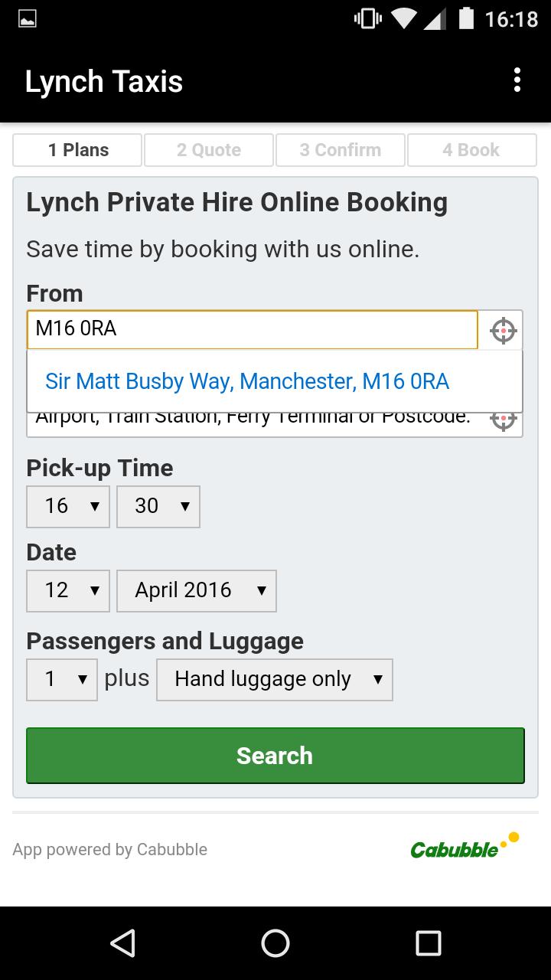Image resolution: width=551 pixels, height=980 pixels.
Task: Open the three-dot overflow menu
Action: pos(517,80)
